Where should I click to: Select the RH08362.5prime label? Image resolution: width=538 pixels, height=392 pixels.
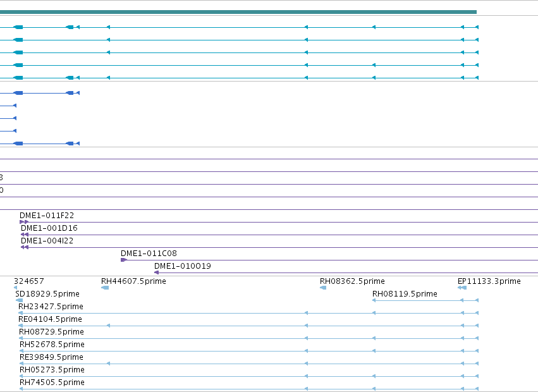(x=352, y=281)
